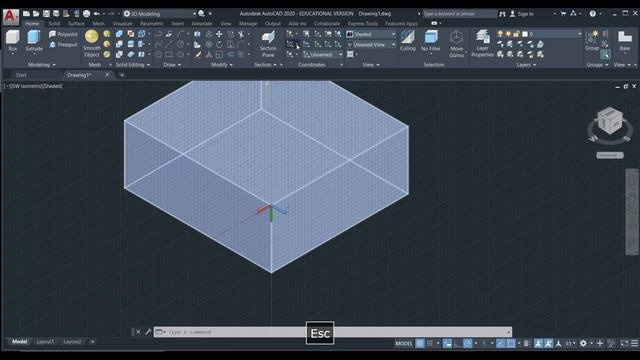Add a new drawing tab with plus
The height and width of the screenshot is (360, 640).
(x=122, y=75)
